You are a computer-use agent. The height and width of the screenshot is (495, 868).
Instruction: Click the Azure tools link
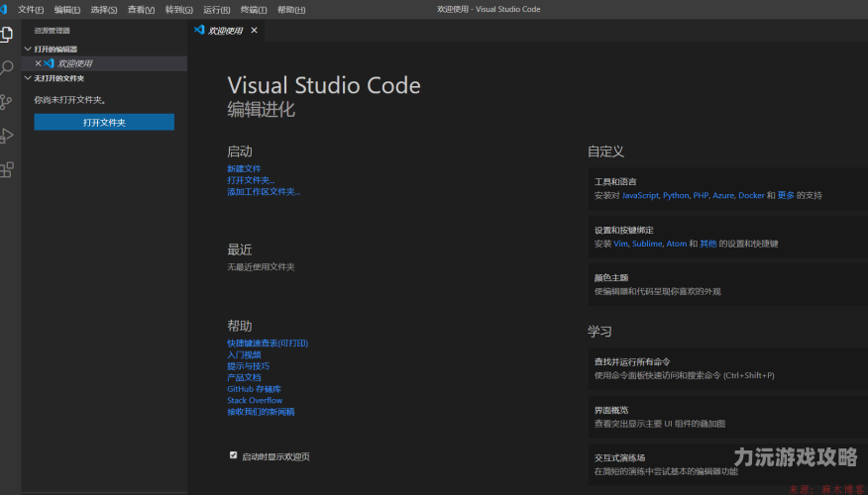pos(723,195)
